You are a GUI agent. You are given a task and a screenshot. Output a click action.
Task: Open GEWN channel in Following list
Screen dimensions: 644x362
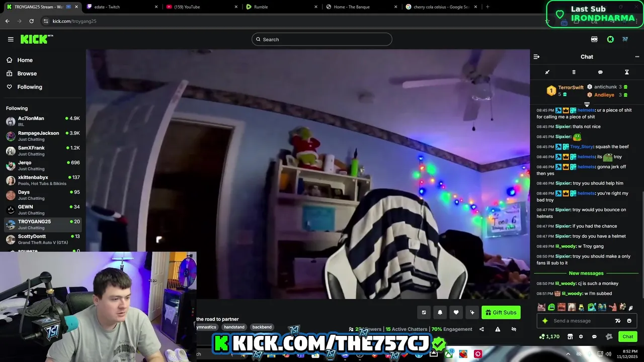(x=43, y=210)
